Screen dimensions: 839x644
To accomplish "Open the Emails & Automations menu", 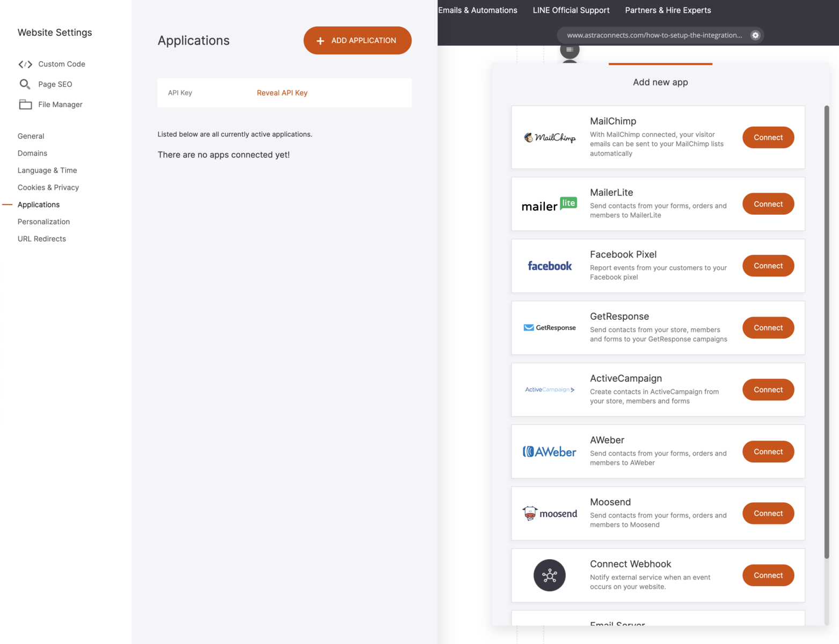I will tap(477, 10).
